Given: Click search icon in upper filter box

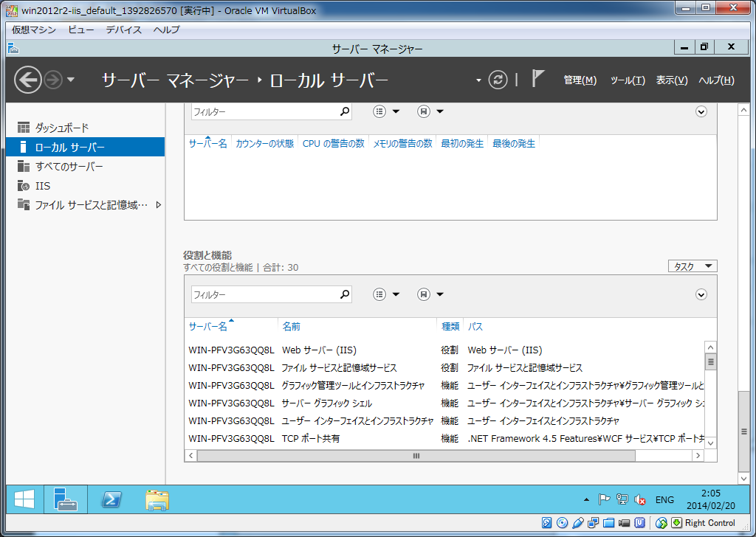Looking at the screenshot, I should (345, 111).
